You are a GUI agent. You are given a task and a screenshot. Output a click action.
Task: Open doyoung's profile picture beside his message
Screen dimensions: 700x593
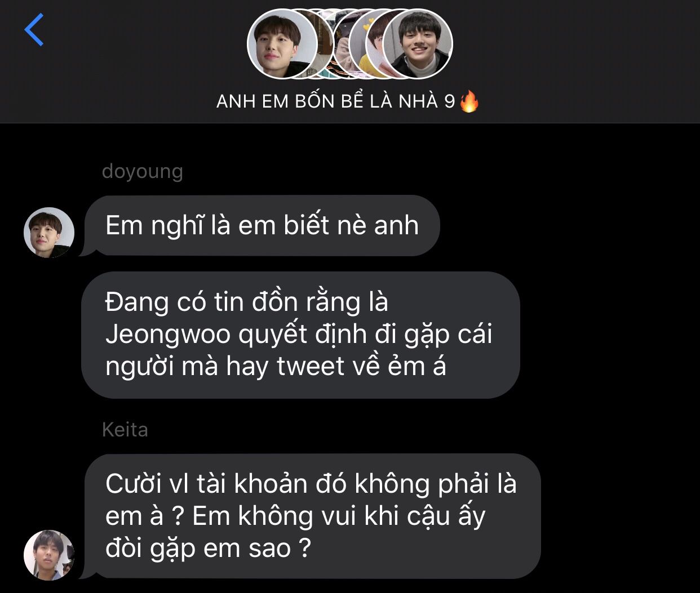coord(49,233)
